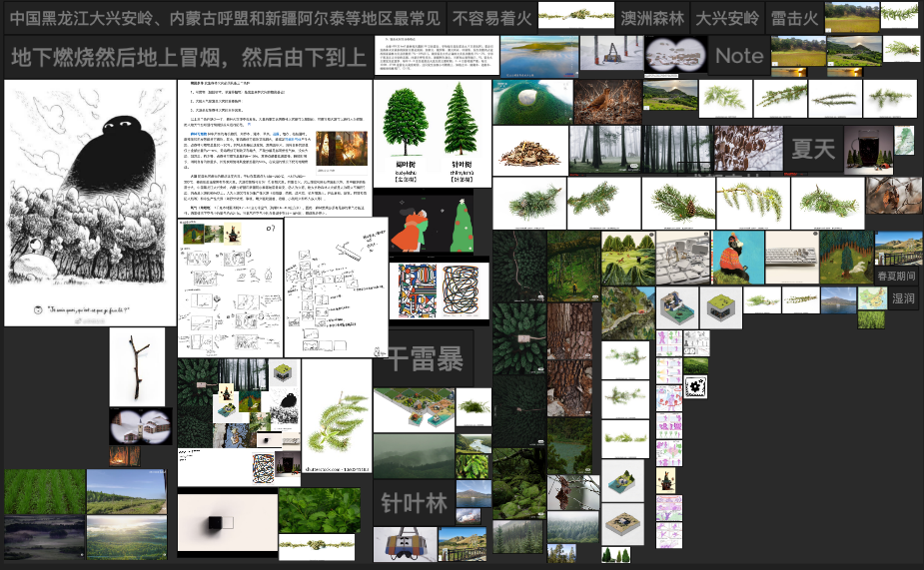924x570 pixels.
Task: Select the tiny office on keyboard keys illustration
Action: pos(683,258)
